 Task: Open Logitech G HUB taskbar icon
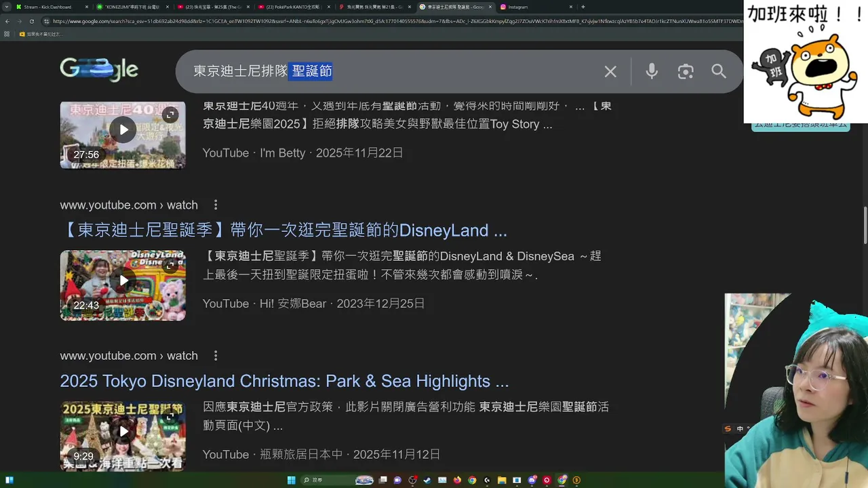487,481
